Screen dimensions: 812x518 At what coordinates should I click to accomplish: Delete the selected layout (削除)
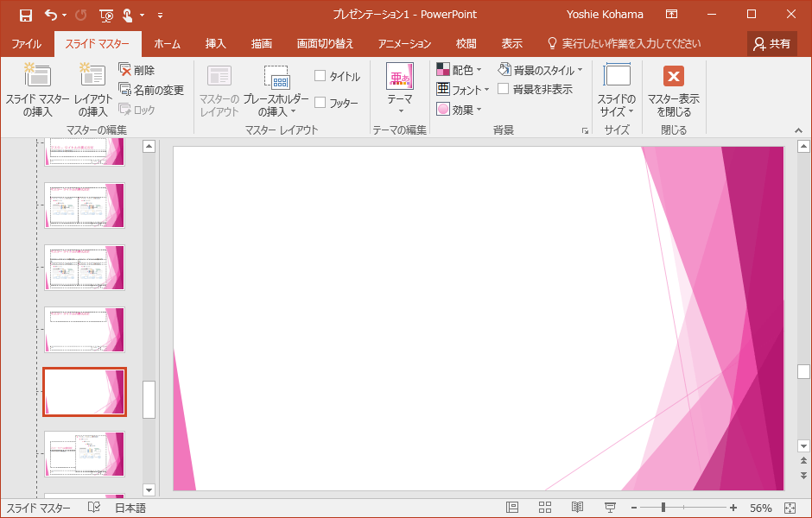pos(136,70)
